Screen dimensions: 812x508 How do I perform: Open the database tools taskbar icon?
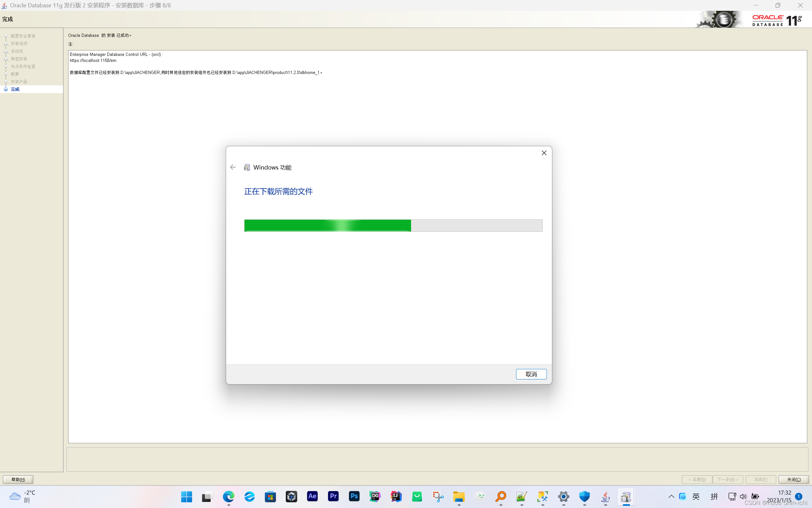[x=543, y=496]
